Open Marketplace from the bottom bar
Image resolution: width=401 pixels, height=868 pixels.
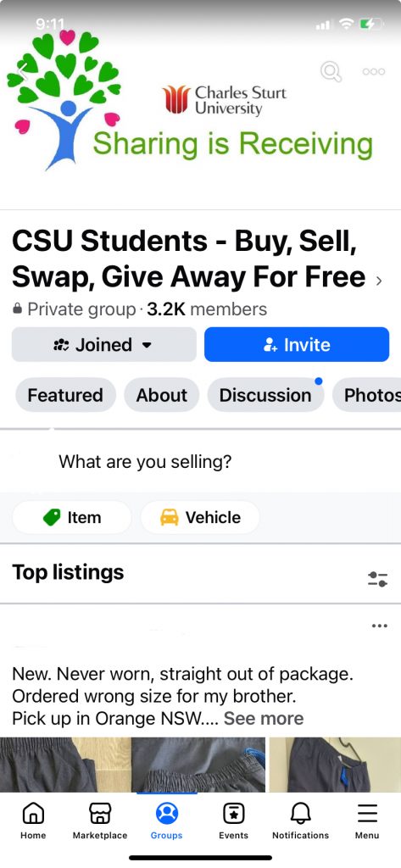(100, 813)
